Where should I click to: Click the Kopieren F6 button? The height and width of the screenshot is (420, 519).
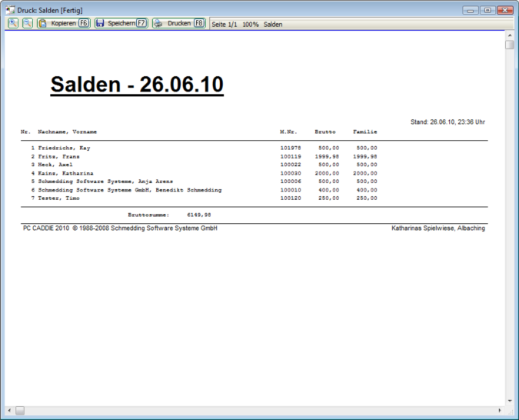point(64,23)
